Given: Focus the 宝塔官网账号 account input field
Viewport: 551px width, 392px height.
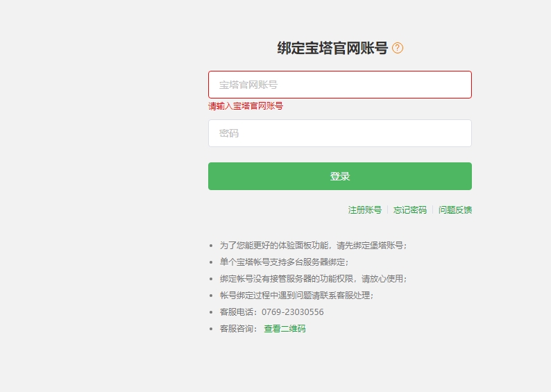Looking at the screenshot, I should tap(340, 85).
